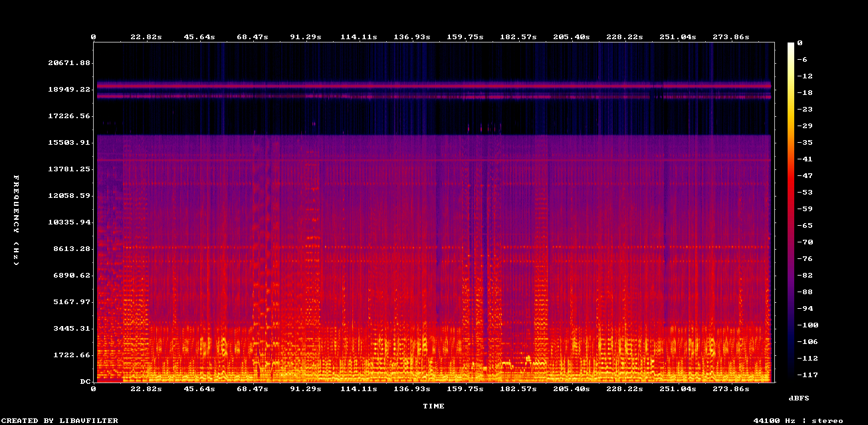Click the TIME axis title
Viewport: 868px width, 425px height.
click(x=433, y=406)
